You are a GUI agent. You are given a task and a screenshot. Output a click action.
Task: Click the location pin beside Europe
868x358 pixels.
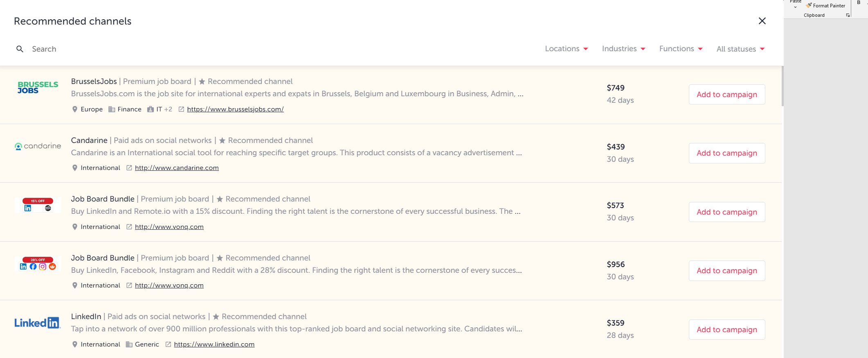click(x=74, y=109)
